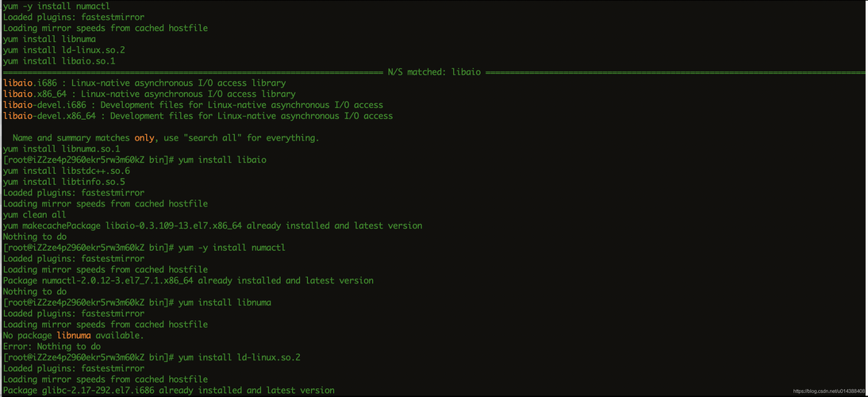Select the 'yum install libstdc++.so.6' line

pos(66,171)
